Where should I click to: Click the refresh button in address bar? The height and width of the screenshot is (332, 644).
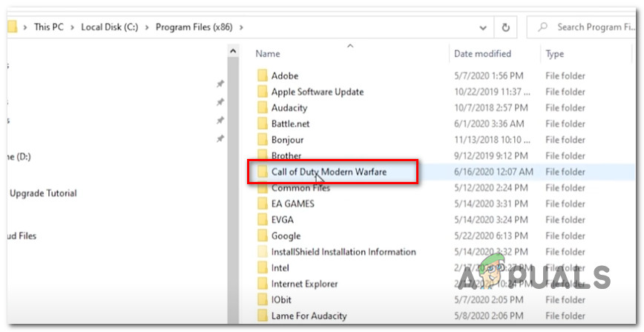click(x=505, y=27)
